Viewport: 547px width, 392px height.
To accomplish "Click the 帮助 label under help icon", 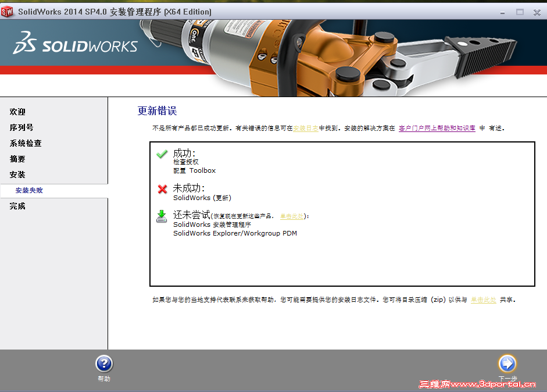I will [104, 379].
